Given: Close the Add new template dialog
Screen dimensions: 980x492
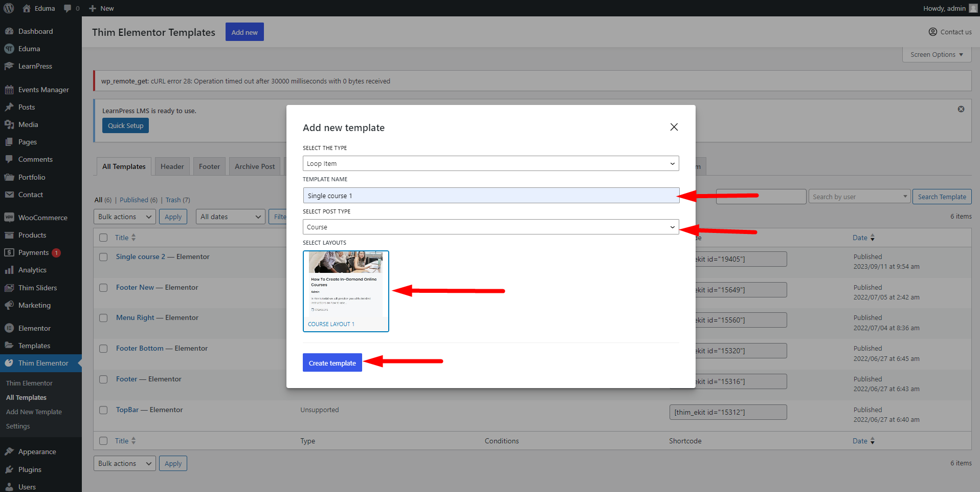Looking at the screenshot, I should [x=674, y=127].
